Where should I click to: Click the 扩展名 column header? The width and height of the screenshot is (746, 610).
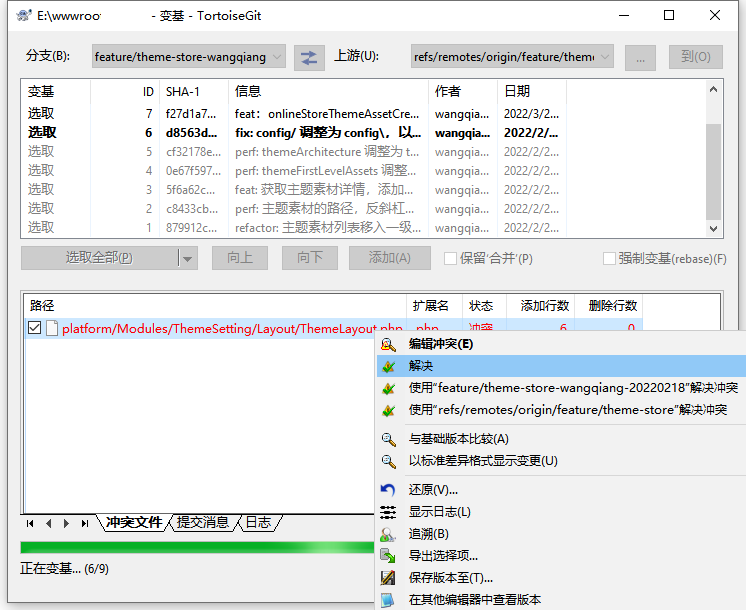(x=434, y=306)
